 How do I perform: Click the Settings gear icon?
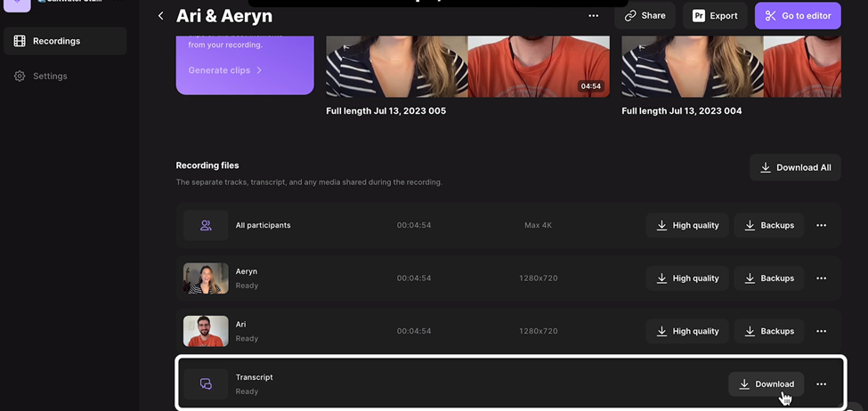point(20,76)
